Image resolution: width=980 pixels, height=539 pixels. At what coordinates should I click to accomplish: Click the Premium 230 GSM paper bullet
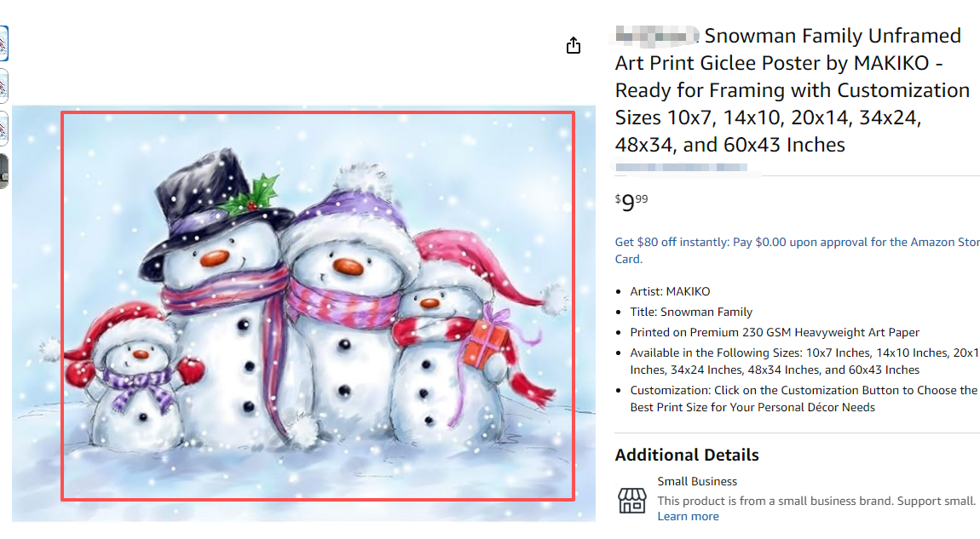point(775,332)
